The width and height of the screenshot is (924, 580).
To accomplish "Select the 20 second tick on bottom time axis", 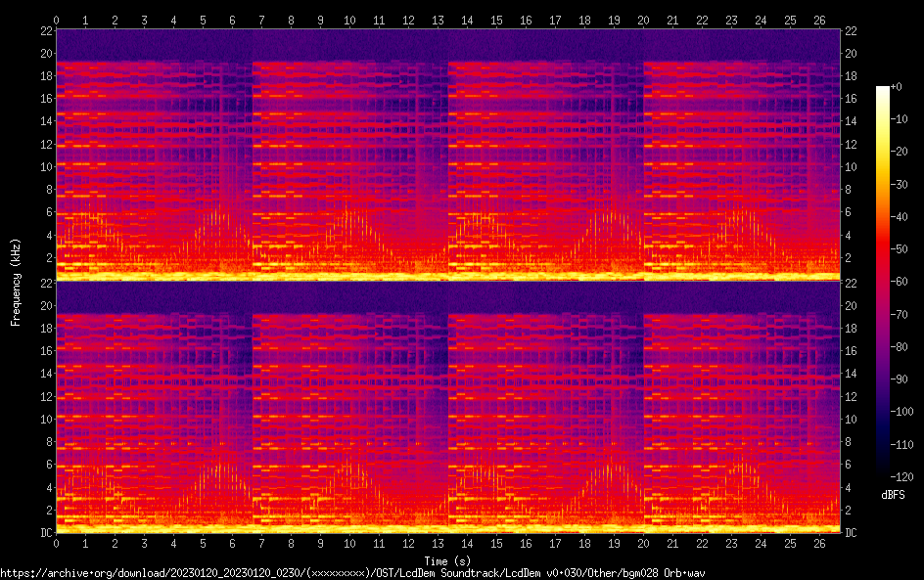I will [643, 542].
